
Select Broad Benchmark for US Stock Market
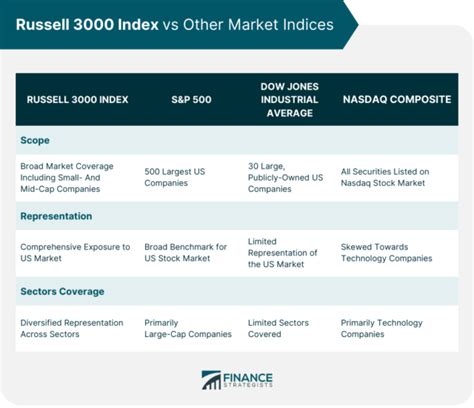pyautogui.click(x=186, y=253)
